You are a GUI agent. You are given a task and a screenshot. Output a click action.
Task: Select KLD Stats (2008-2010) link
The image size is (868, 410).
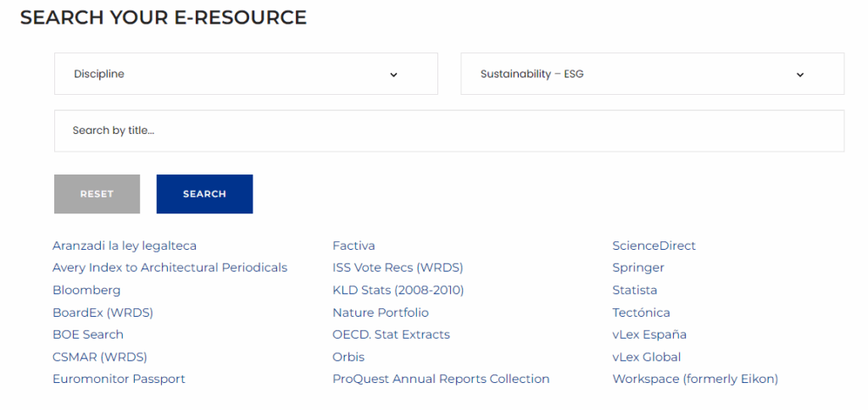tap(398, 291)
